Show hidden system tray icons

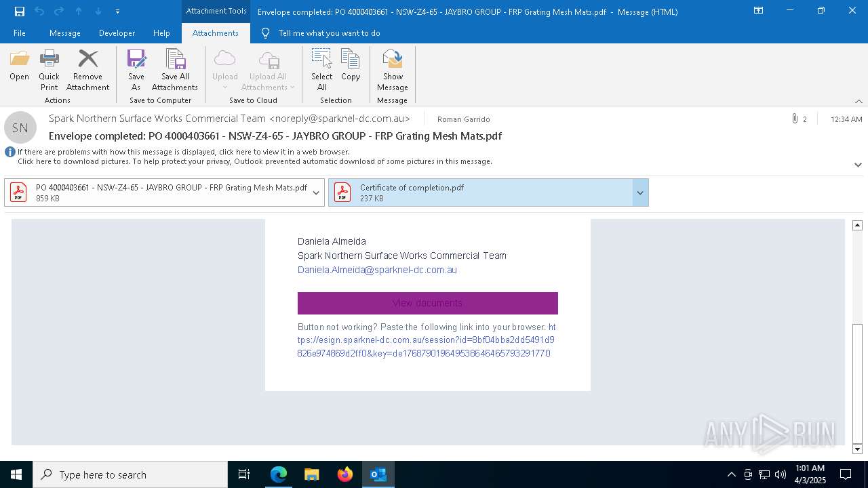731,474
